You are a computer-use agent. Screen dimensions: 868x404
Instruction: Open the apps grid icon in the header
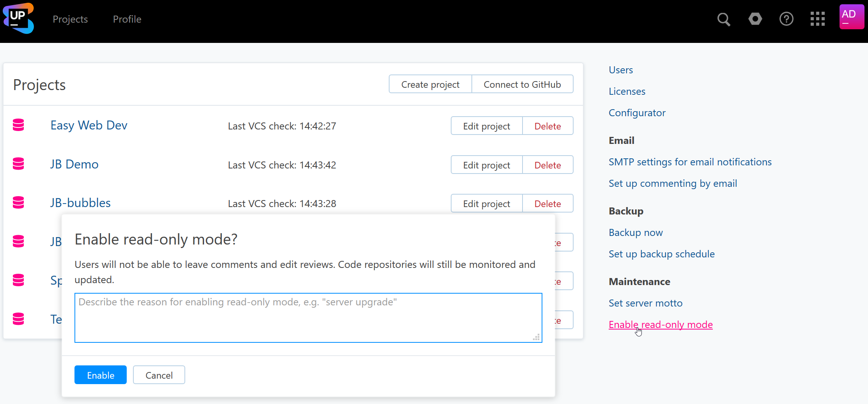point(818,18)
